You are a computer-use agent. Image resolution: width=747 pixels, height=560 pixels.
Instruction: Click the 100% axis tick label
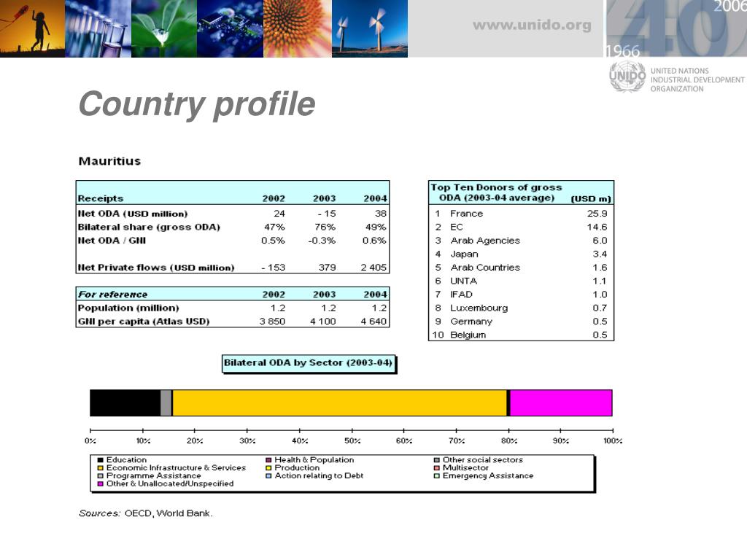tap(613, 441)
